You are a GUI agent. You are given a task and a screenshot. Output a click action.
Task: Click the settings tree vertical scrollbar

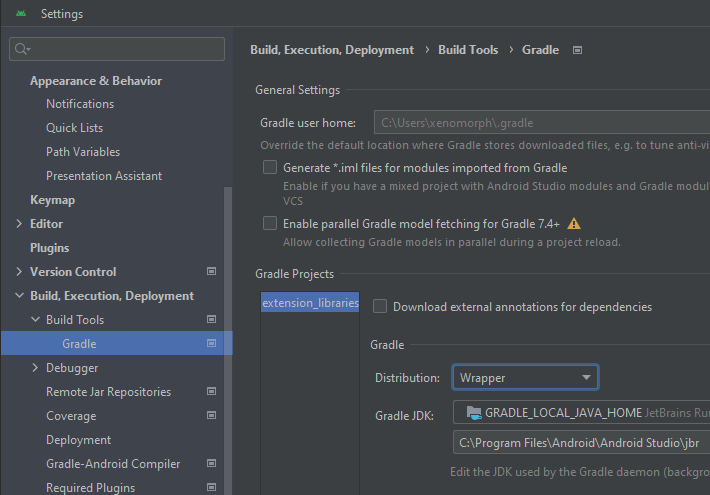click(x=228, y=340)
